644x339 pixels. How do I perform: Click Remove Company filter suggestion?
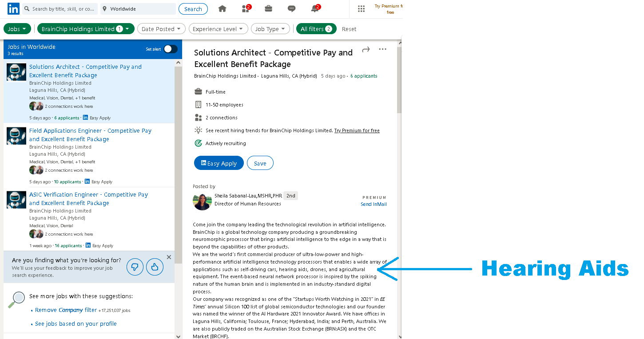(66, 310)
